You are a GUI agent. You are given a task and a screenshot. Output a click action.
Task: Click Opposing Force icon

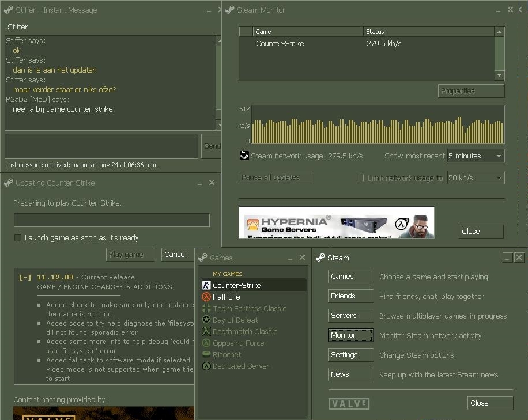click(x=206, y=343)
